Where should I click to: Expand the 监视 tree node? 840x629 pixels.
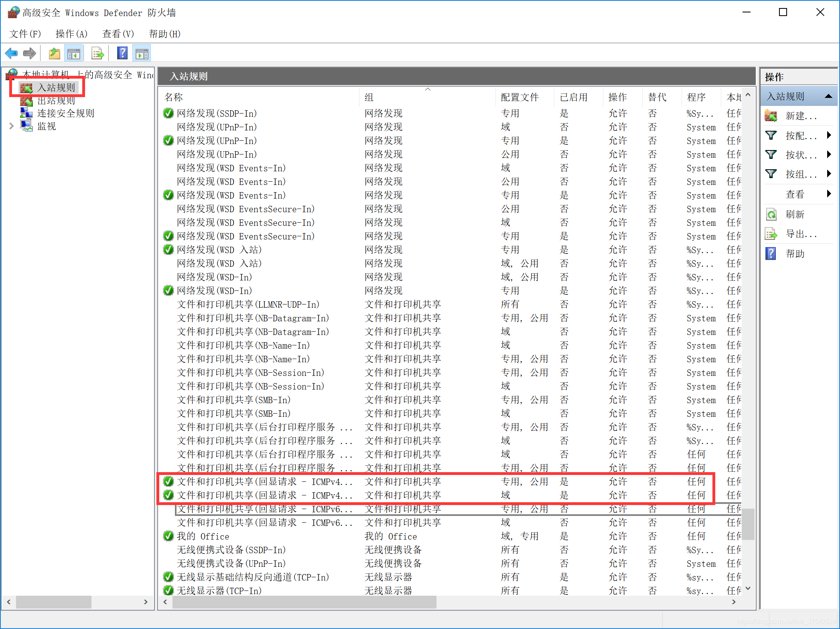(x=11, y=126)
